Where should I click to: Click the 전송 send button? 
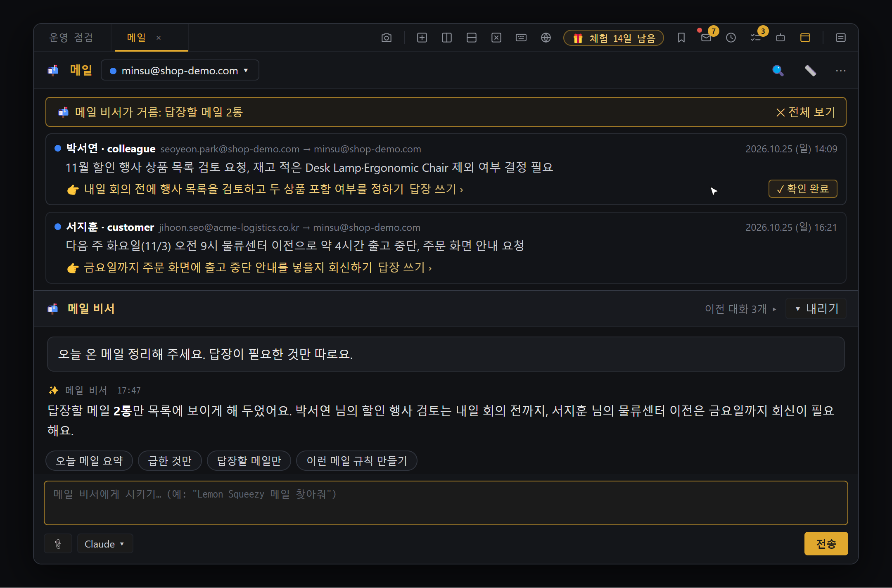[x=826, y=543]
